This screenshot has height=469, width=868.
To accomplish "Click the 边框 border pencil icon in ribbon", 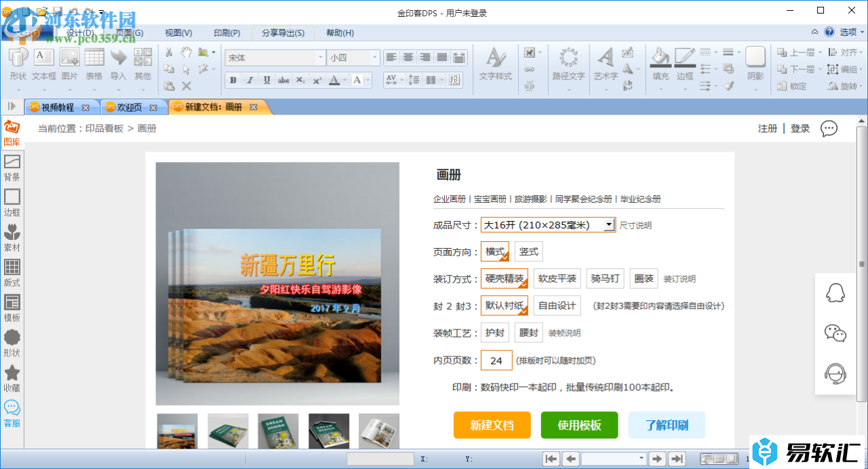I will tap(684, 64).
